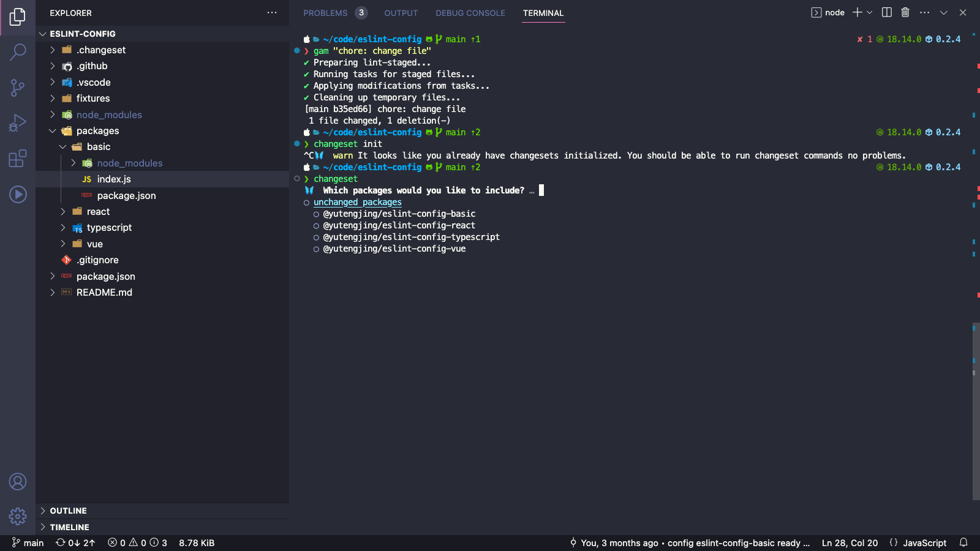Open Source Control view icon
Screen dimensions: 980x551
18,88
